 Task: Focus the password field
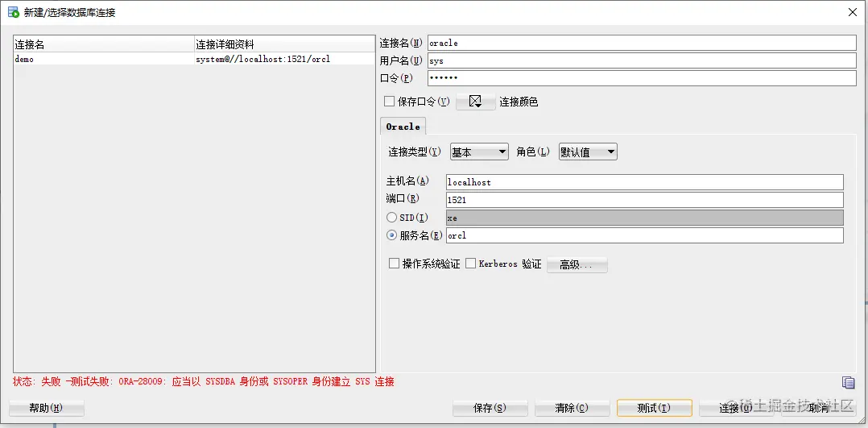click(642, 78)
